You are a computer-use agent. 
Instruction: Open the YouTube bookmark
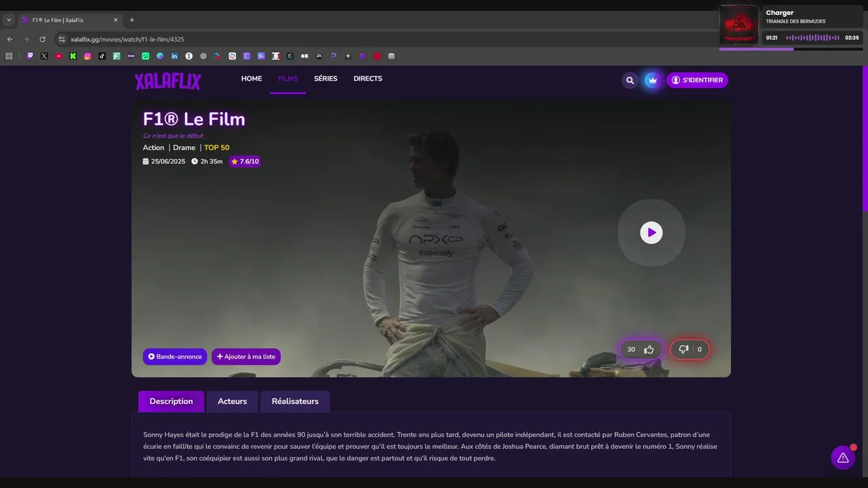(x=59, y=56)
